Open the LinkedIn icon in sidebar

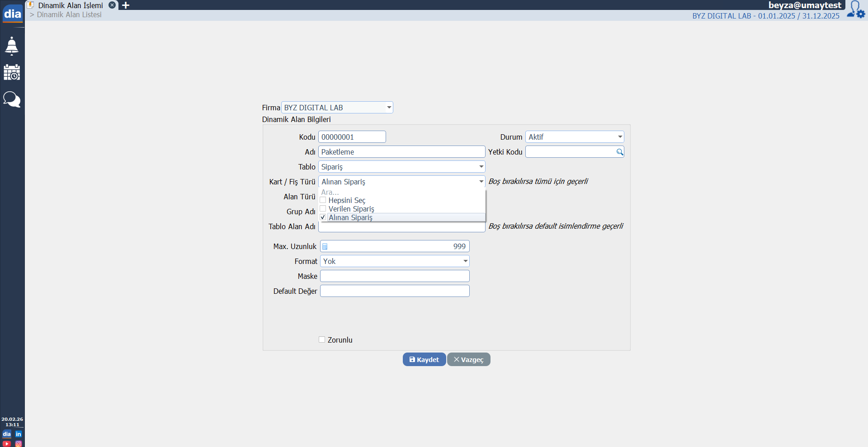tap(19, 434)
